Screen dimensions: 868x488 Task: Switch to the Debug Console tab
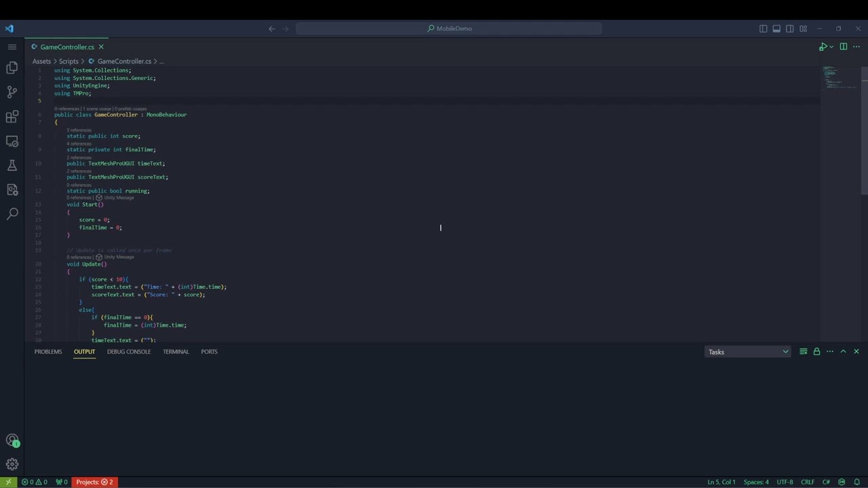pos(129,352)
